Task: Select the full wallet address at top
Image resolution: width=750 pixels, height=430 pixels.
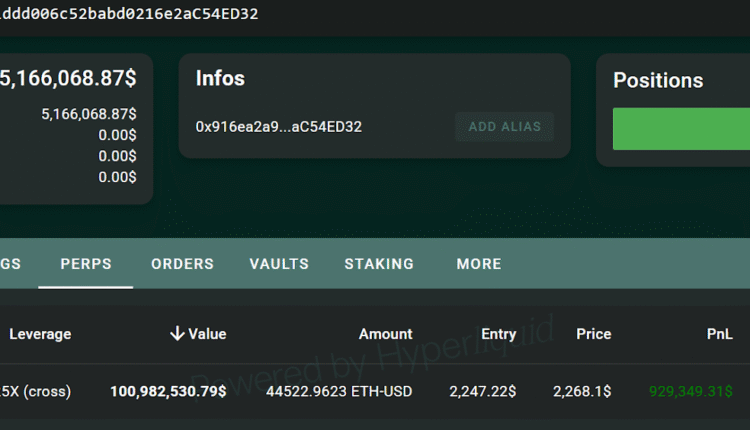Action: coord(130,14)
